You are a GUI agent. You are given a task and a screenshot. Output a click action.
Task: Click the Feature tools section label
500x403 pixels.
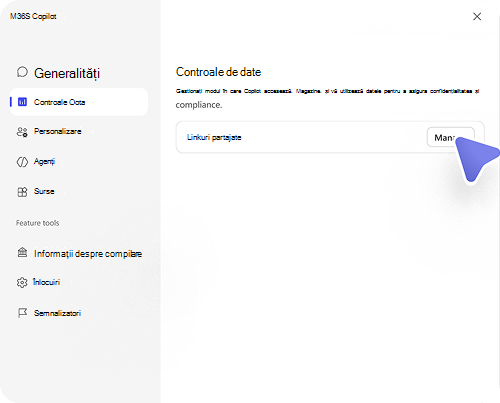click(x=37, y=223)
